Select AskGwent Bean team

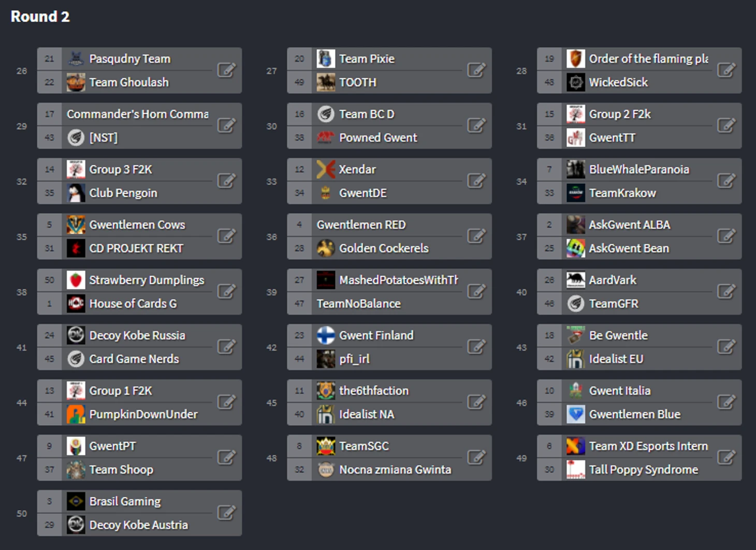point(629,249)
